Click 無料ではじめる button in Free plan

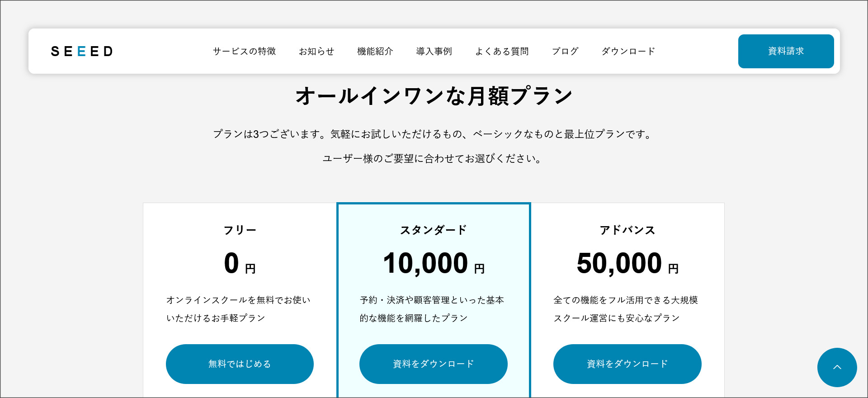pos(240,364)
